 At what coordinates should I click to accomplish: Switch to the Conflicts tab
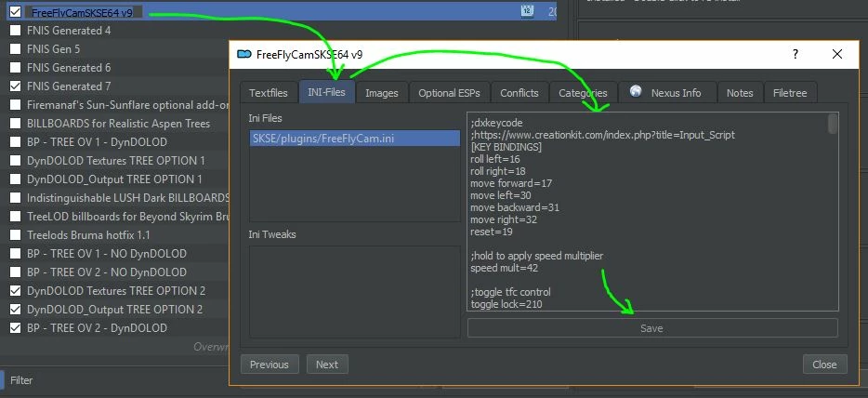click(519, 93)
